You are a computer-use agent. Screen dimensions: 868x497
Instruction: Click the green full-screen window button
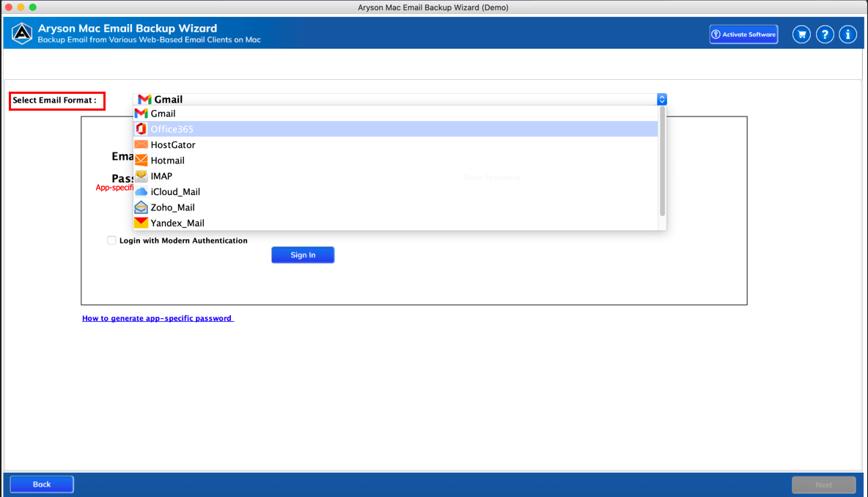[33, 7]
